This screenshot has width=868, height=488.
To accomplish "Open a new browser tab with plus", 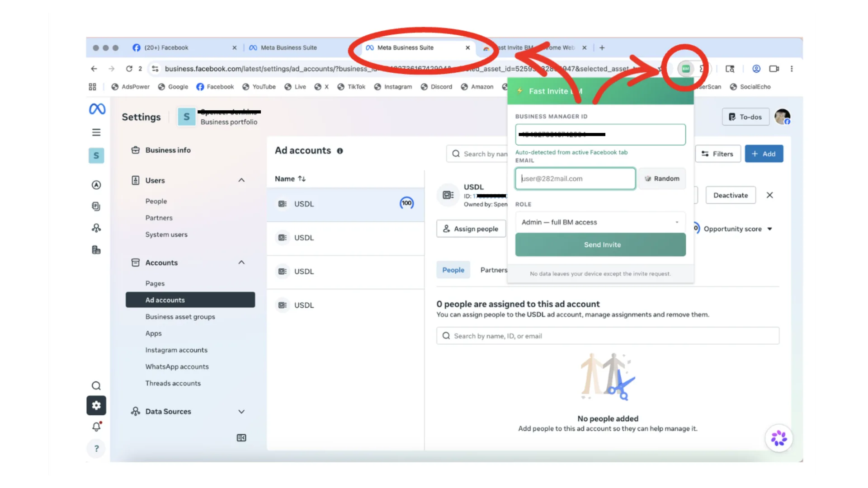I will coord(602,47).
